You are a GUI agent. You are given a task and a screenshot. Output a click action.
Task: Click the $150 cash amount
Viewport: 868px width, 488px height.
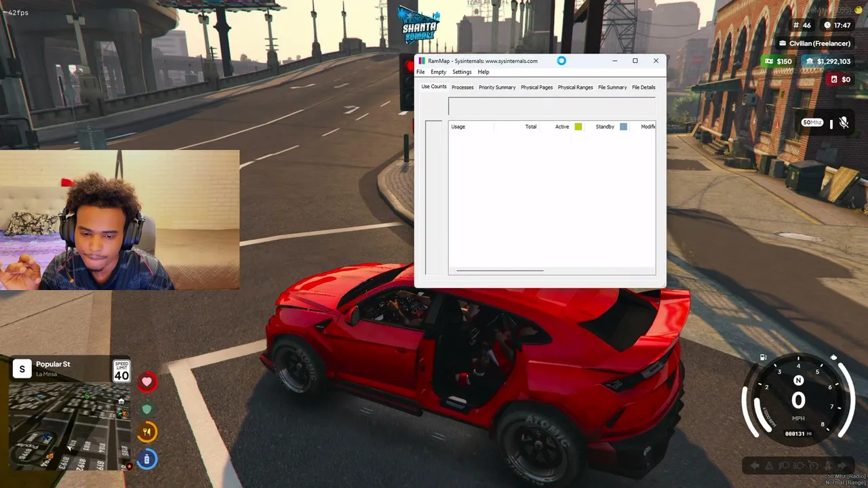(x=784, y=62)
